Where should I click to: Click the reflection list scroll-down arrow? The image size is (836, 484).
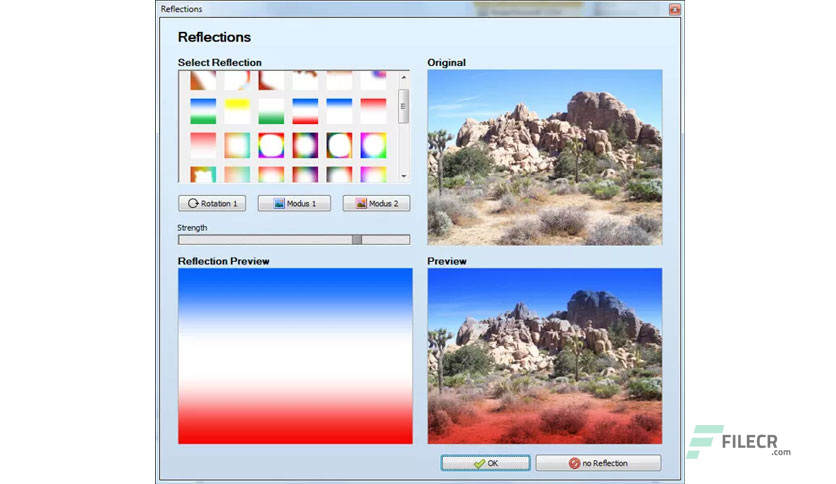tap(404, 176)
